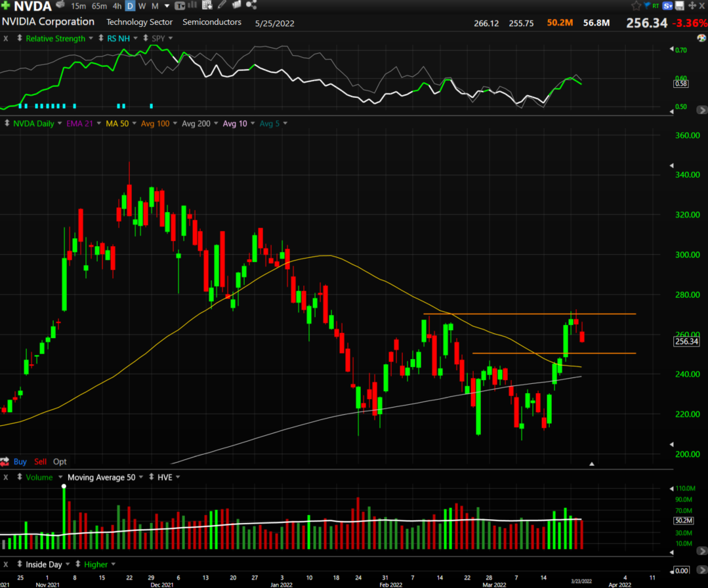The width and height of the screenshot is (708, 588).
Task: Open the NVDA Daily dropdown
Action: coord(60,123)
